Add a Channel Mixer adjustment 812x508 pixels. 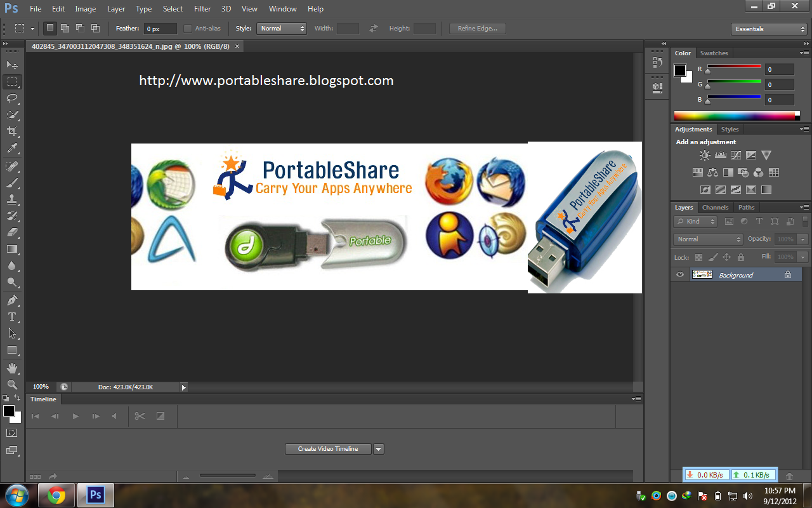click(758, 172)
